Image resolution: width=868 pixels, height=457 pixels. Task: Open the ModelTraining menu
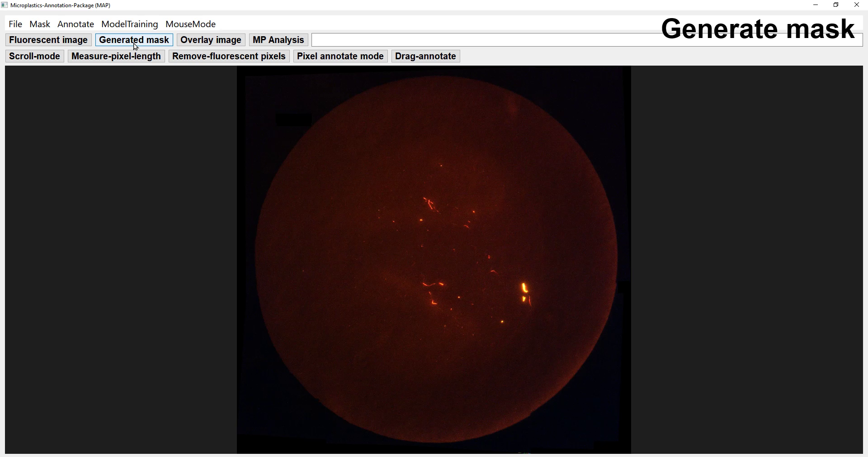pyautogui.click(x=129, y=24)
